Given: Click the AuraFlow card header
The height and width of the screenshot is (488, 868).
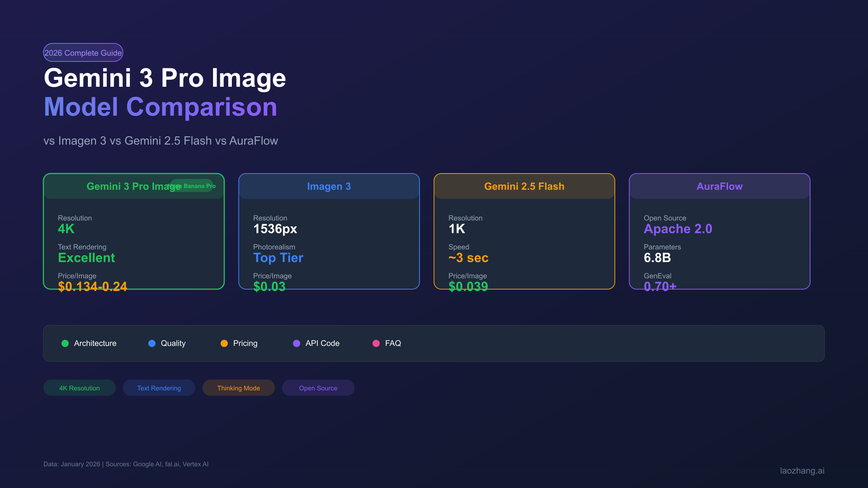Looking at the screenshot, I should click(x=719, y=187).
